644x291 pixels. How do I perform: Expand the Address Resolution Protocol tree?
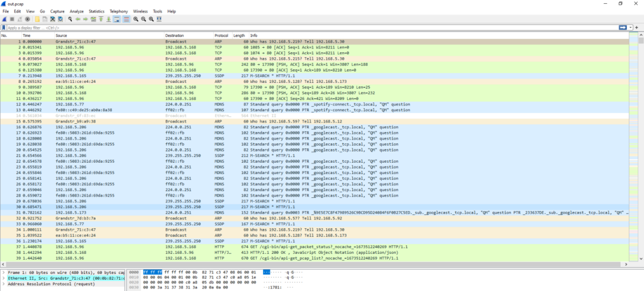[4, 283]
